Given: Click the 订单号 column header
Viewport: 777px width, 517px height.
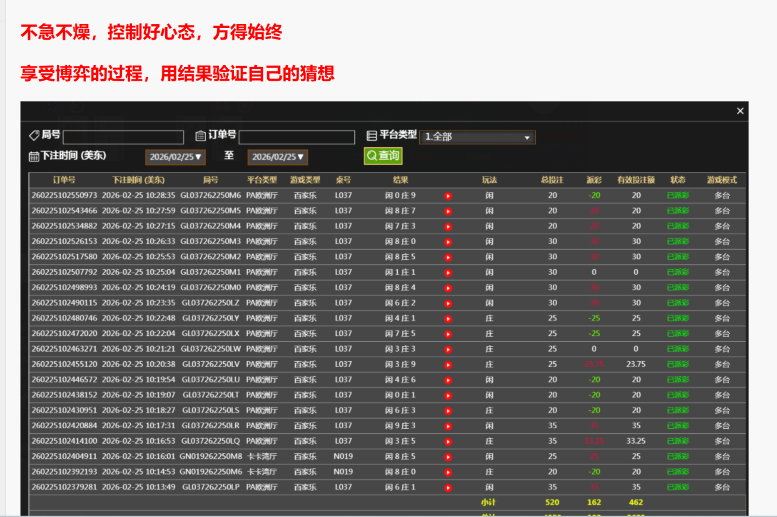Looking at the screenshot, I should 64,180.
